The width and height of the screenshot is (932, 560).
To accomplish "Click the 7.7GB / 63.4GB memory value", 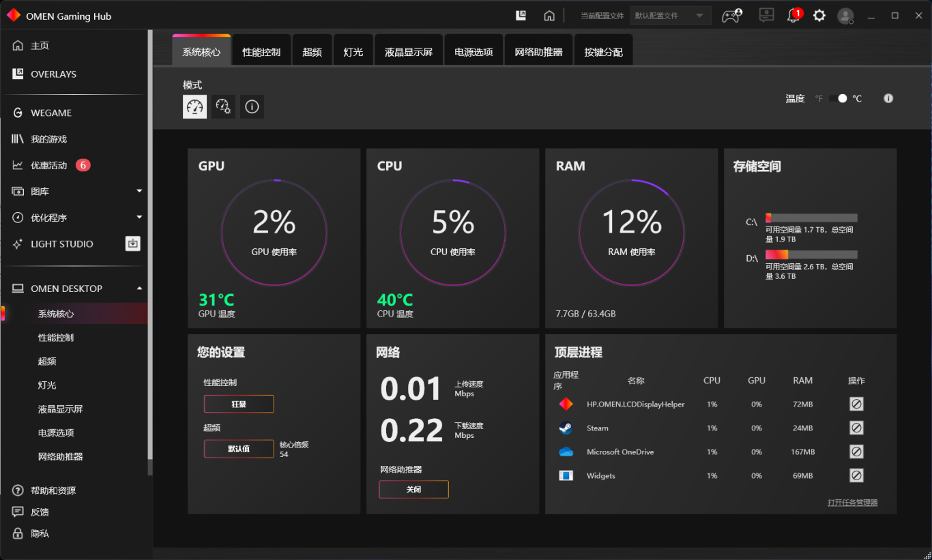I will pyautogui.click(x=586, y=314).
